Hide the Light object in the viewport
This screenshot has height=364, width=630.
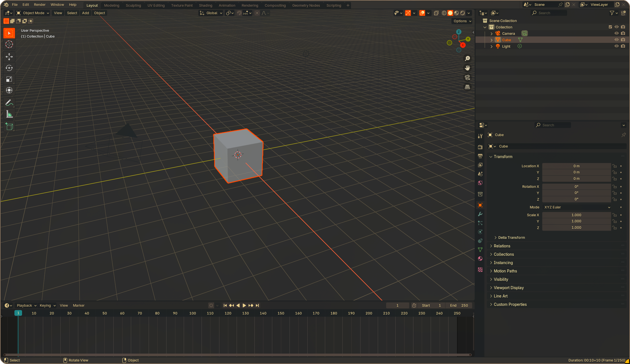click(616, 46)
